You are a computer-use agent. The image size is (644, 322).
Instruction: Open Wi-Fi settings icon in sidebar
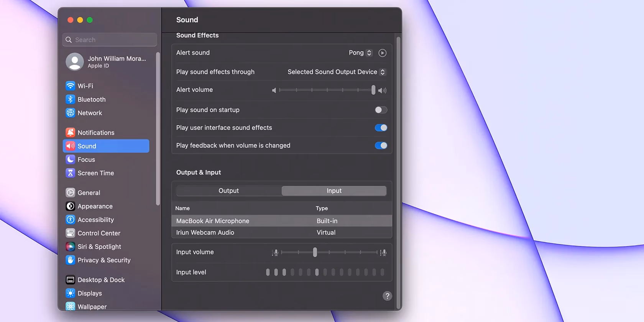[70, 86]
